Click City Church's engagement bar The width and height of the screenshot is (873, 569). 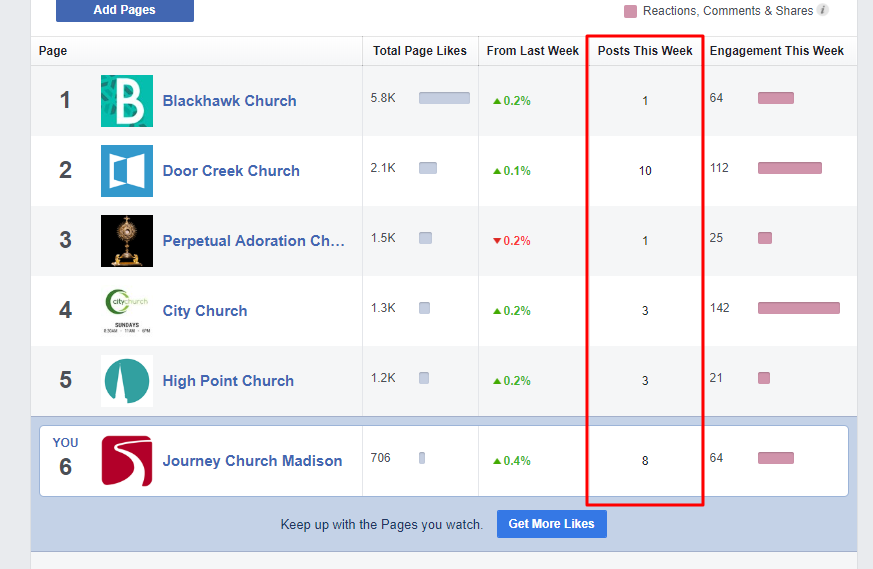798,308
